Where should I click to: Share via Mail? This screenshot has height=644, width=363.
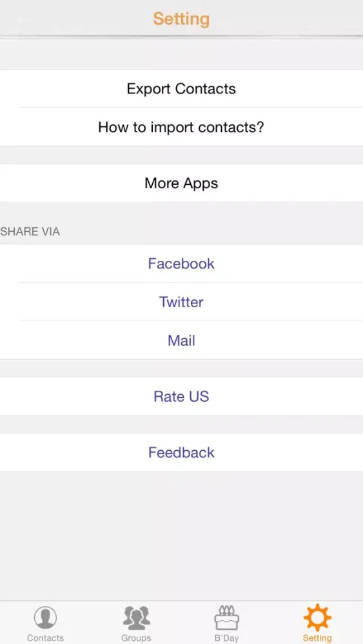pyautogui.click(x=181, y=341)
